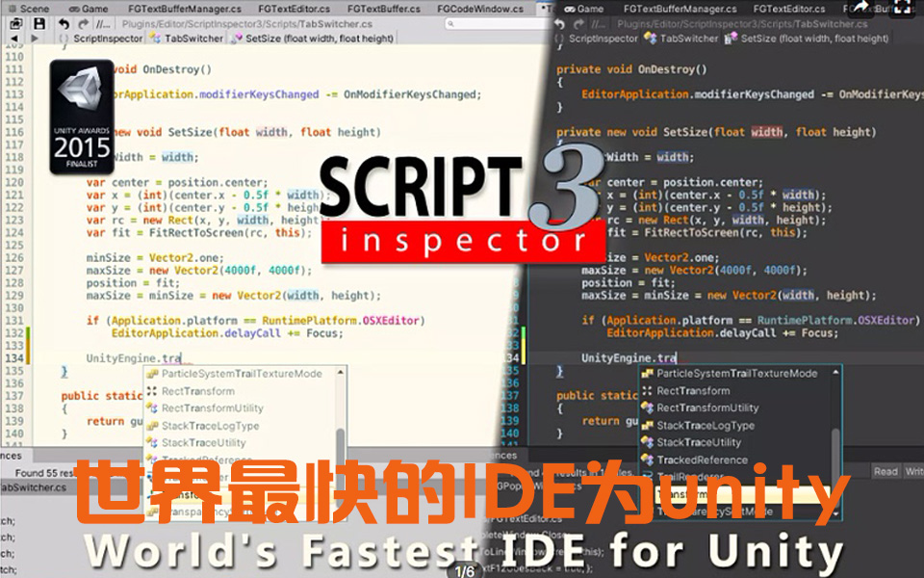This screenshot has width=924, height=578.
Task: Click the class icon beside dark TrackedReference
Action: point(648,460)
